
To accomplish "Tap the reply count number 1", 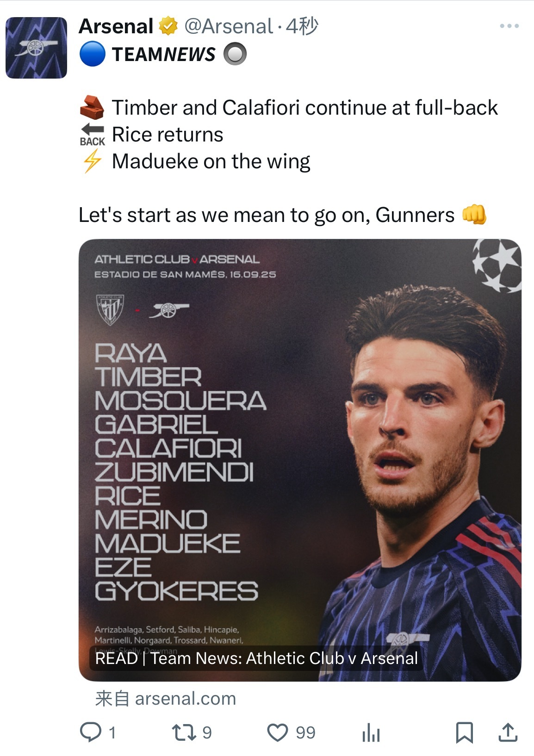I will point(112,733).
